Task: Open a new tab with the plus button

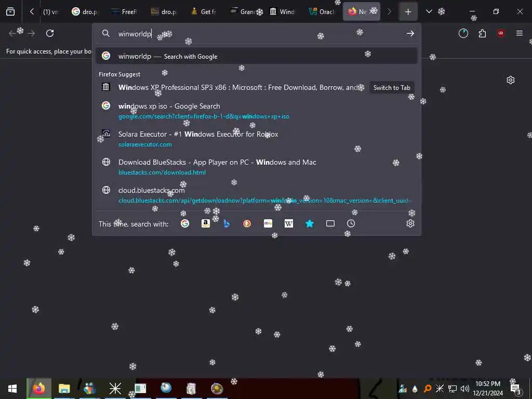Action: [408, 11]
